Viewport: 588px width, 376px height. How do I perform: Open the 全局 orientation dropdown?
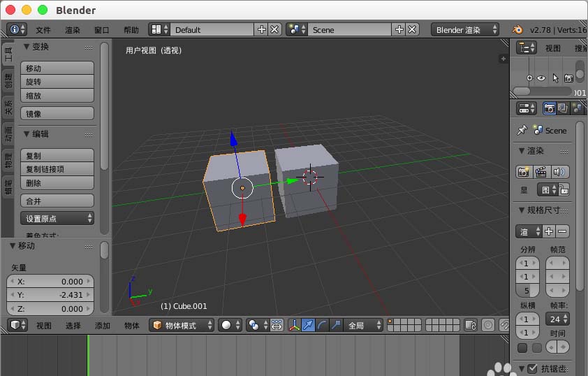363,325
